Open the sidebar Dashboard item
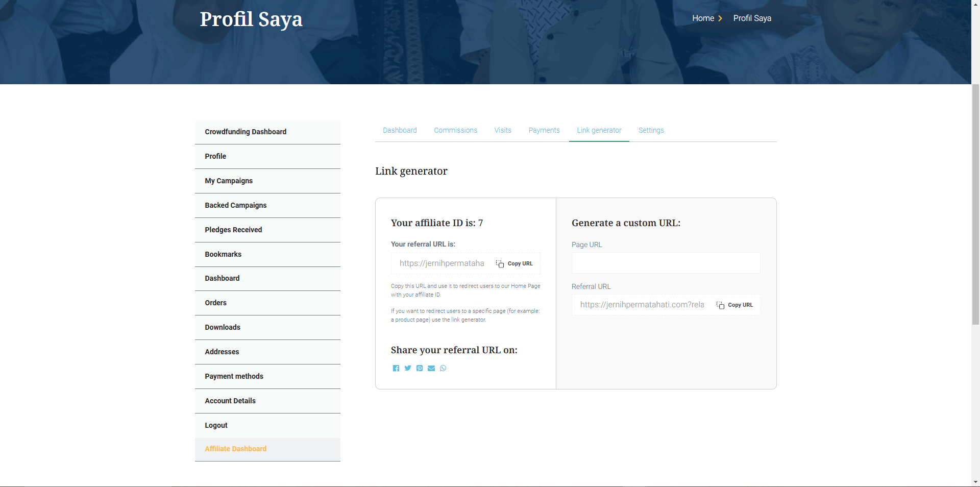The height and width of the screenshot is (487, 980). (x=267, y=278)
